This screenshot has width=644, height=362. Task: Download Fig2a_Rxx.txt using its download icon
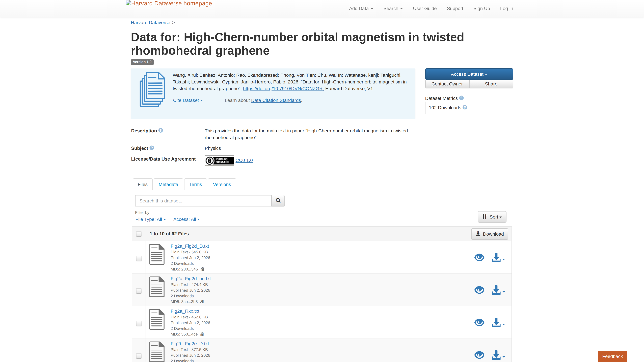[498, 322]
